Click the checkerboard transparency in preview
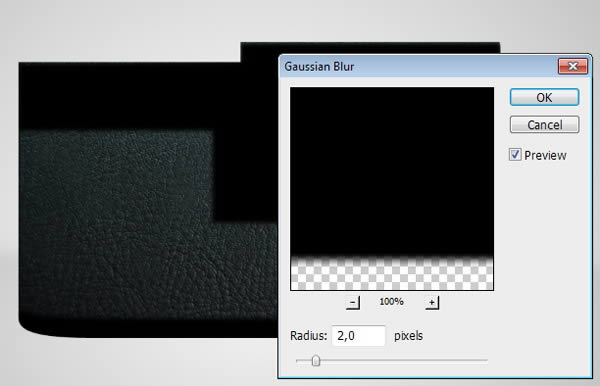 pos(392,275)
